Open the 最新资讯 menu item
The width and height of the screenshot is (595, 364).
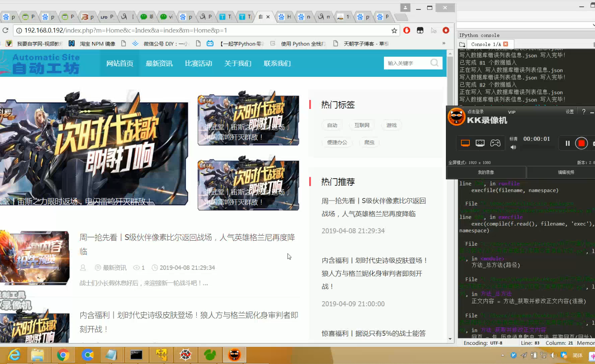coord(159,63)
